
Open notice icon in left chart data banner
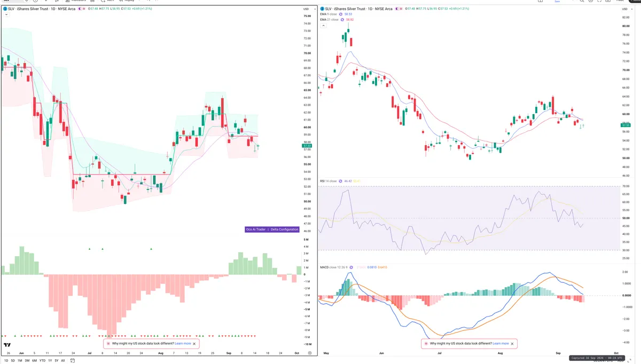pyautogui.click(x=108, y=344)
